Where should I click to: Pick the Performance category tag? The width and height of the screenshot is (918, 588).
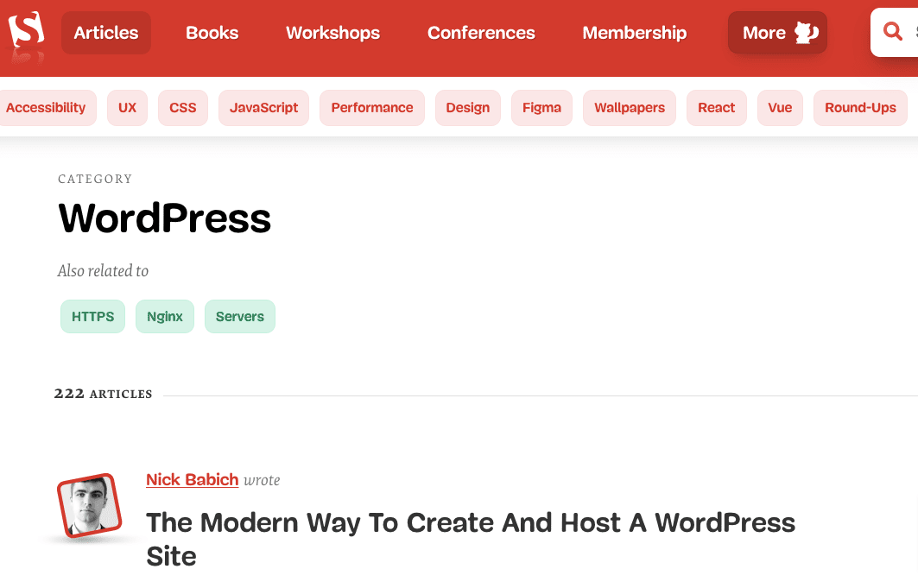tap(372, 108)
